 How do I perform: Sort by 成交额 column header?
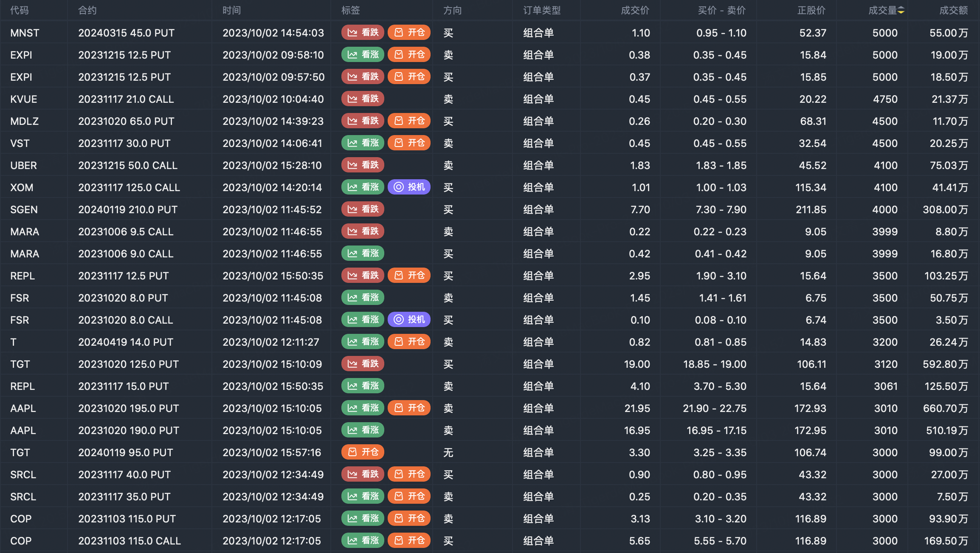point(953,10)
